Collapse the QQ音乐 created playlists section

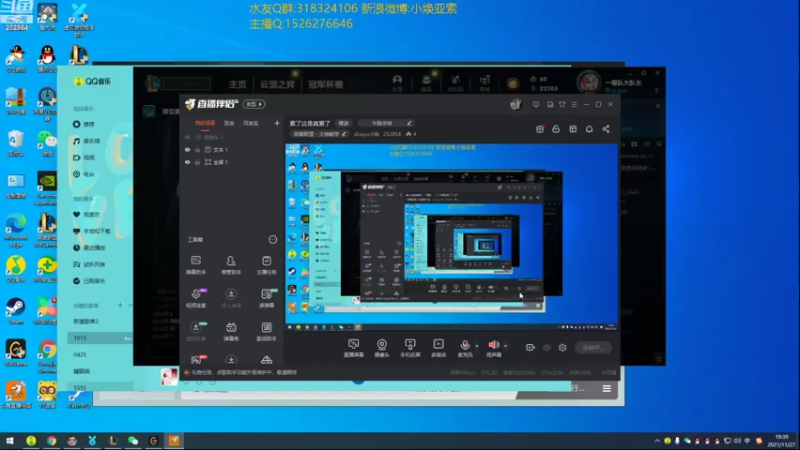coord(130,305)
